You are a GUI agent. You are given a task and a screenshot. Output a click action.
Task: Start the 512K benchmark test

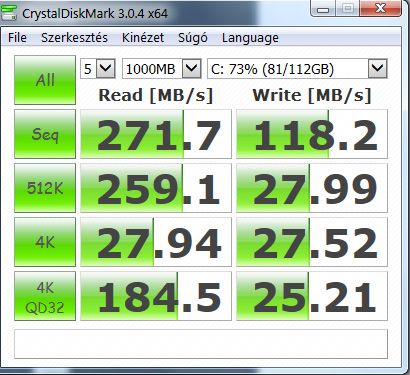pos(45,188)
